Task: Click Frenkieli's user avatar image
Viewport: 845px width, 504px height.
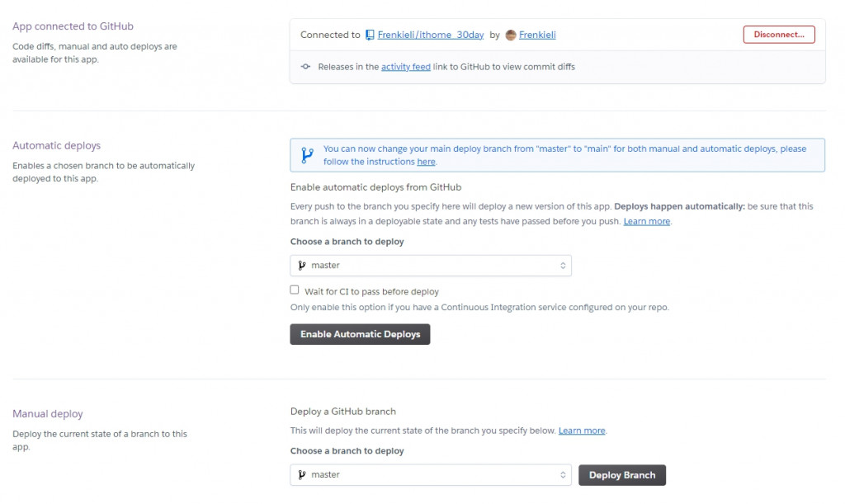Action: [x=511, y=35]
